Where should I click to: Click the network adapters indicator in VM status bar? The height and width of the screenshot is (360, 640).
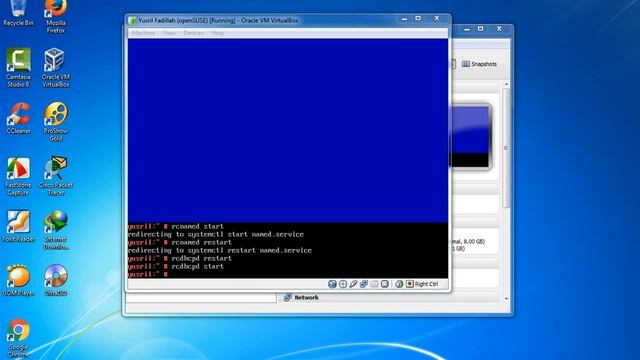[x=364, y=284]
